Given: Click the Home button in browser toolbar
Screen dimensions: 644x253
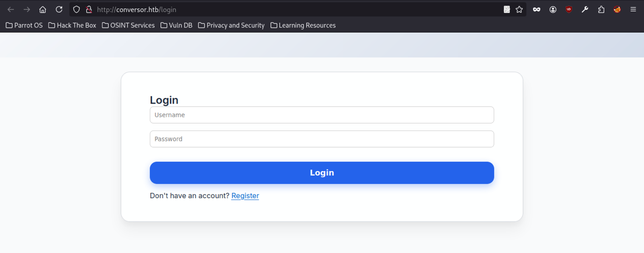Looking at the screenshot, I should click(42, 9).
